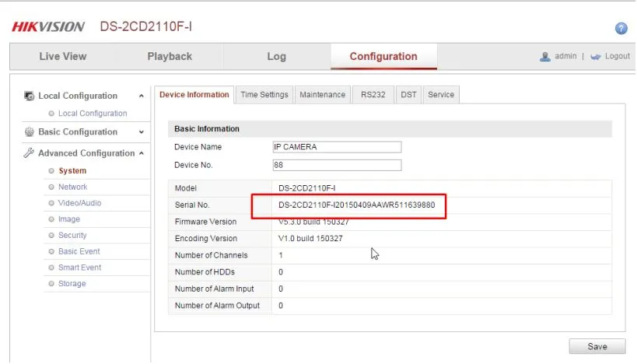Click the Hikvision logo
Viewport: 637px width, 364px height.
click(48, 27)
